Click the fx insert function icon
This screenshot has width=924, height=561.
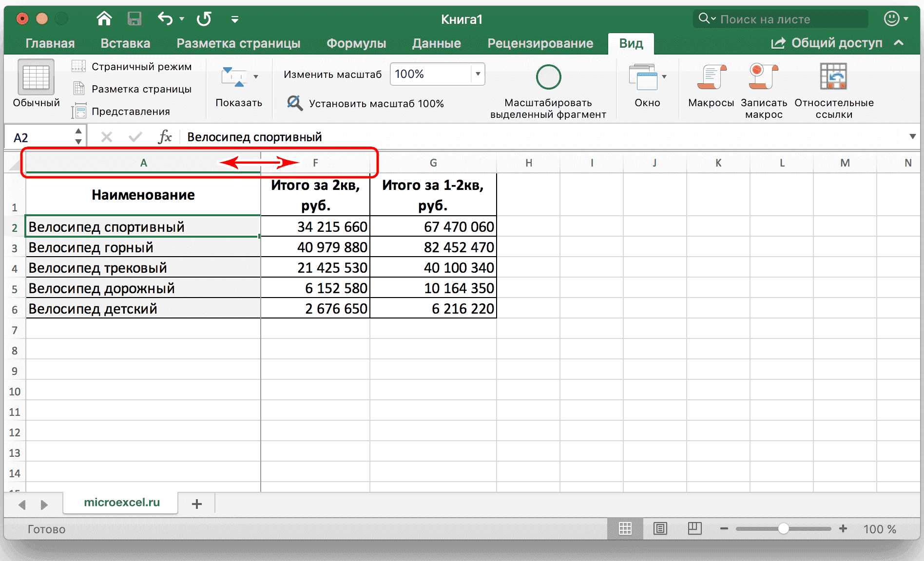click(x=166, y=137)
